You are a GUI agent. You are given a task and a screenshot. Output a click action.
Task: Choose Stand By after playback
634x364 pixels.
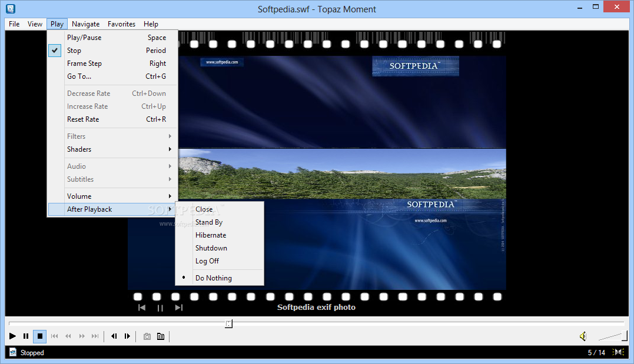(220, 222)
